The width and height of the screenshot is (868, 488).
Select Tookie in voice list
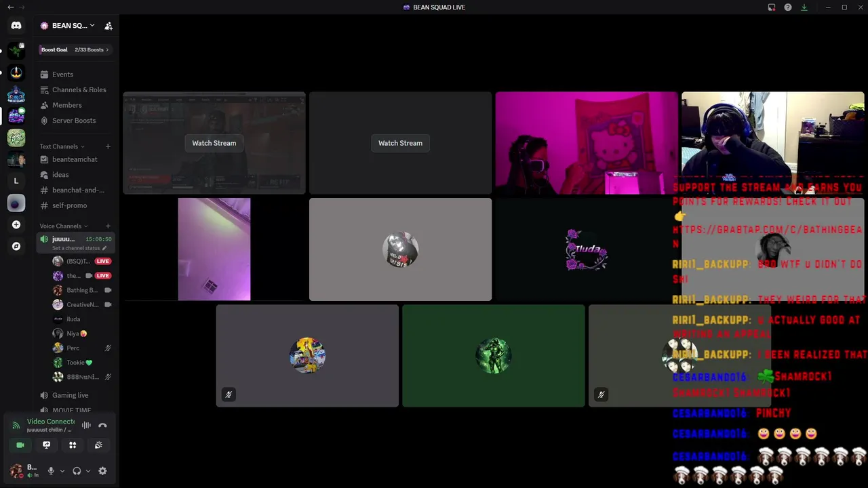click(83, 363)
